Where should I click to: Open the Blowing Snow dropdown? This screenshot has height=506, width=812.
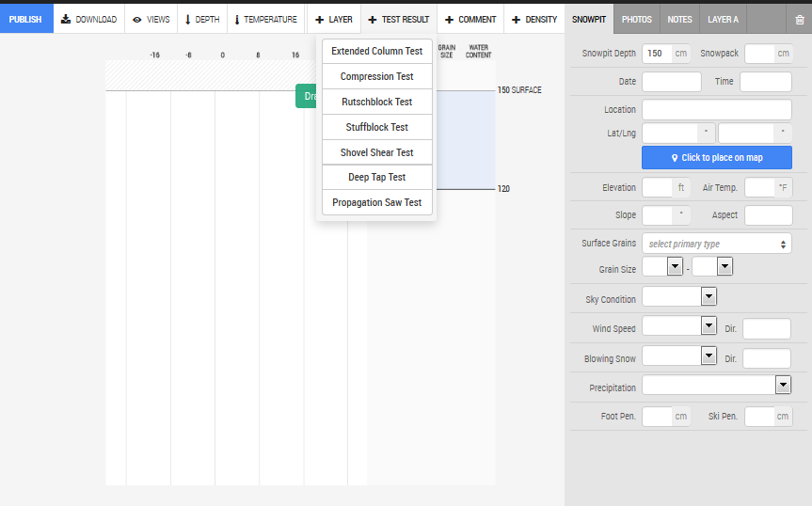(x=679, y=356)
